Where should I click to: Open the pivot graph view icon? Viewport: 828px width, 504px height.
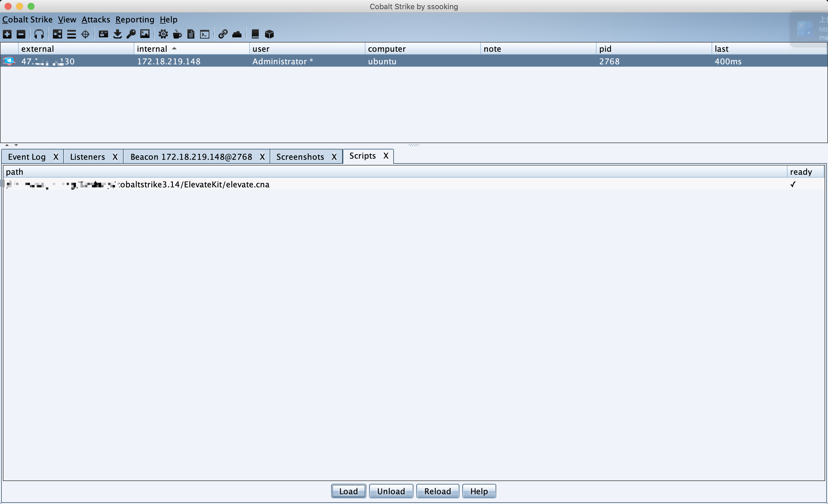point(57,34)
